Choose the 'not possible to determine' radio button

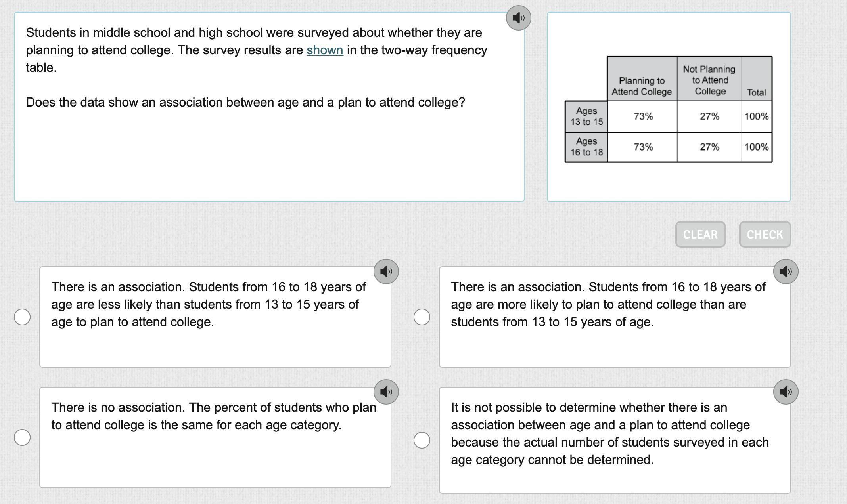[422, 440]
